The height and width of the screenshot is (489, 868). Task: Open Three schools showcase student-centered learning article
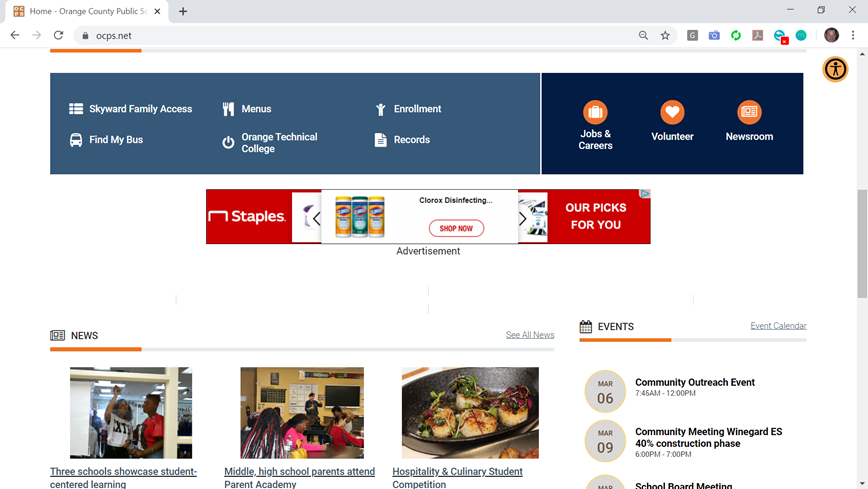click(x=123, y=477)
